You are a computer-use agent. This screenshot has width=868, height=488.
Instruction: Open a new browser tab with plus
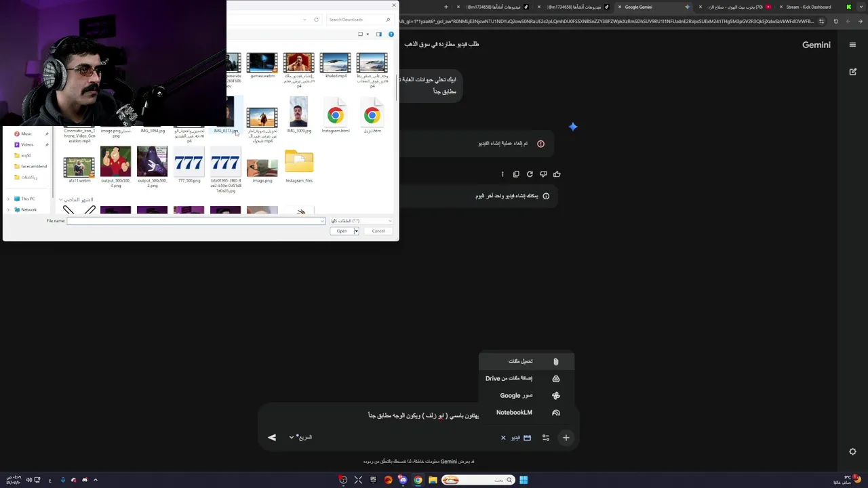(446, 7)
